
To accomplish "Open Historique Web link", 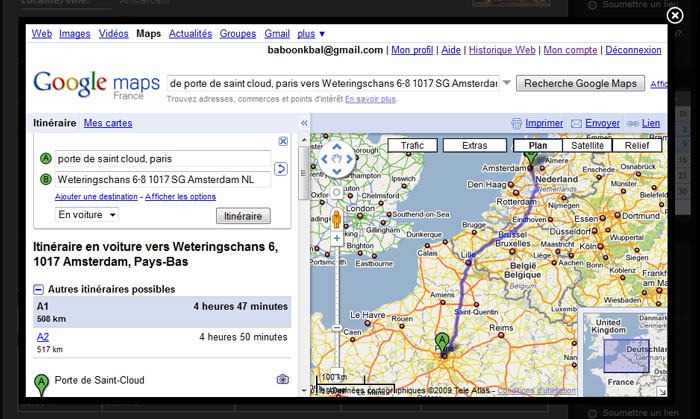I will click(502, 50).
